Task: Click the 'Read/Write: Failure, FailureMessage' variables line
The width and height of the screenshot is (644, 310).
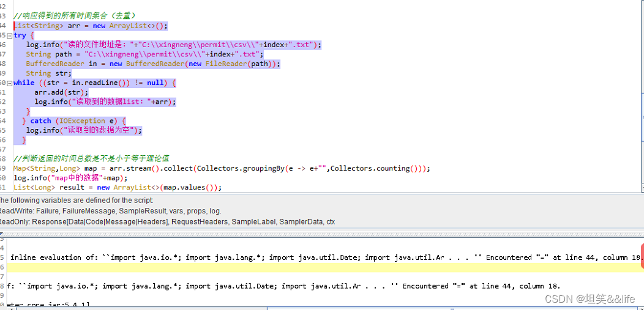Action: (x=110, y=211)
